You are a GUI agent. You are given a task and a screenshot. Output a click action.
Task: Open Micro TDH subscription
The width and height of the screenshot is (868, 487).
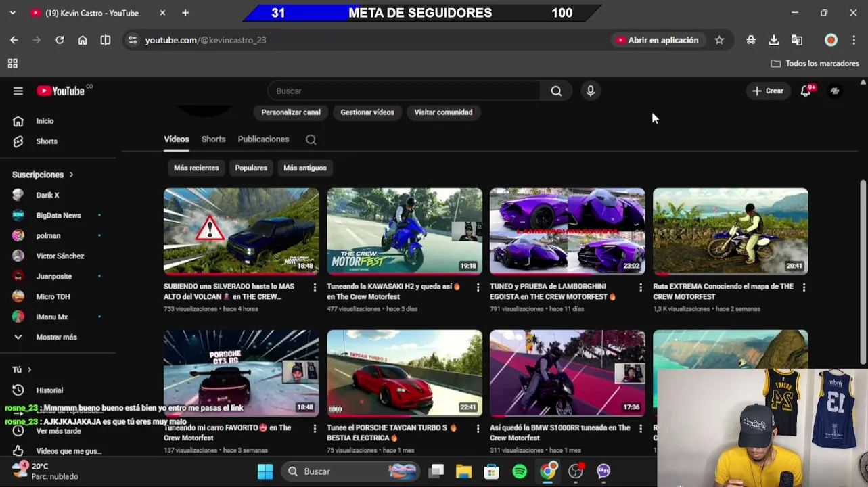pos(53,296)
